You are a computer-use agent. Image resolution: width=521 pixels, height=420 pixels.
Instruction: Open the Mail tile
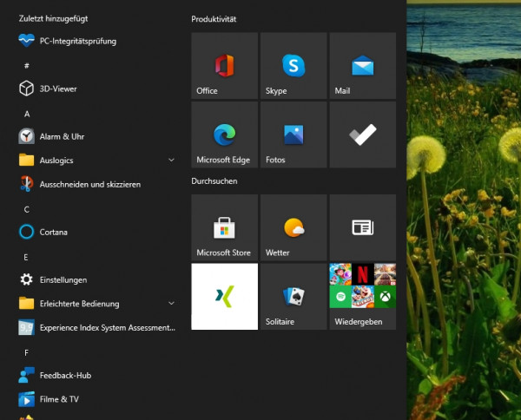[x=363, y=66]
